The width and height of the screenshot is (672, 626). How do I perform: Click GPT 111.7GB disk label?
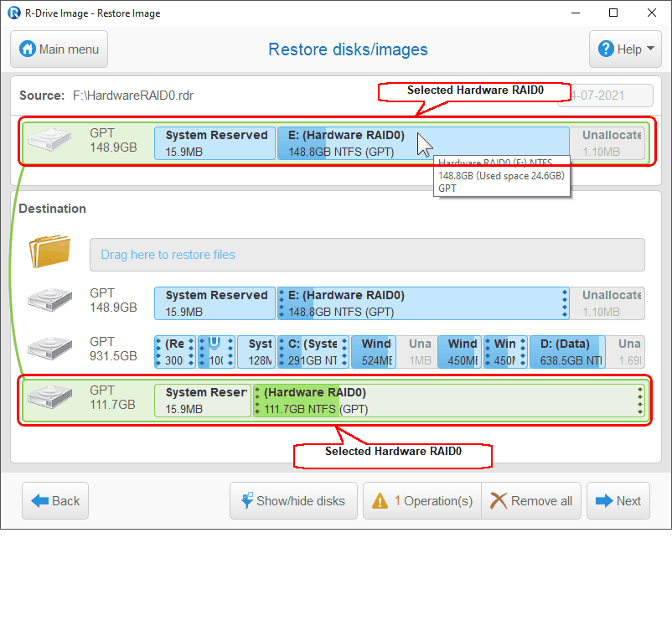[112, 397]
